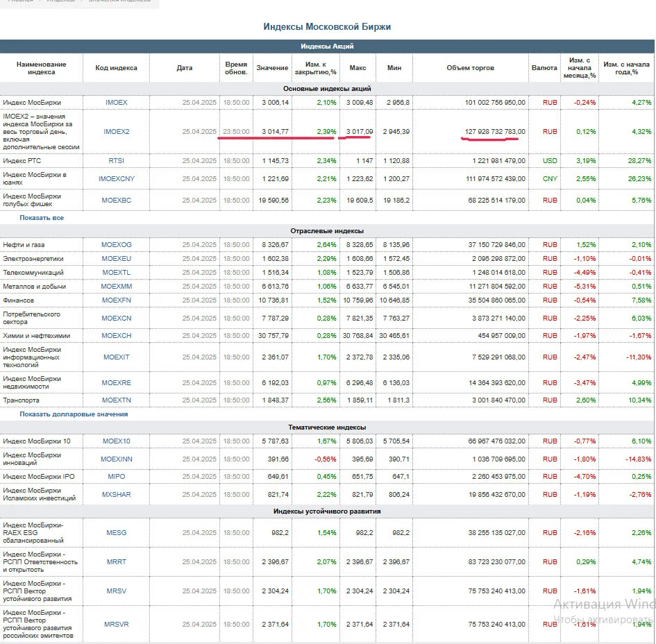Click the 'Валюта' column header

[x=544, y=68]
